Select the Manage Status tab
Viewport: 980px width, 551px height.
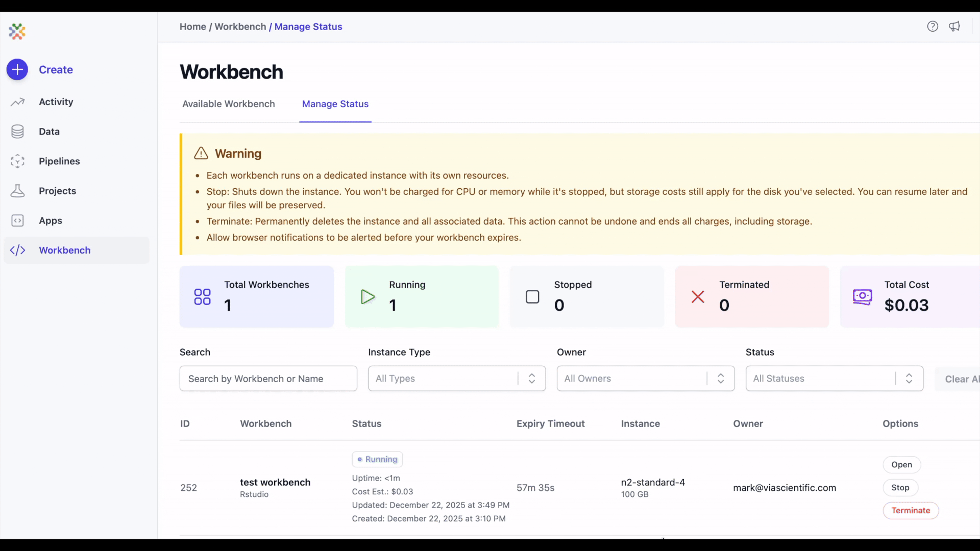point(335,104)
